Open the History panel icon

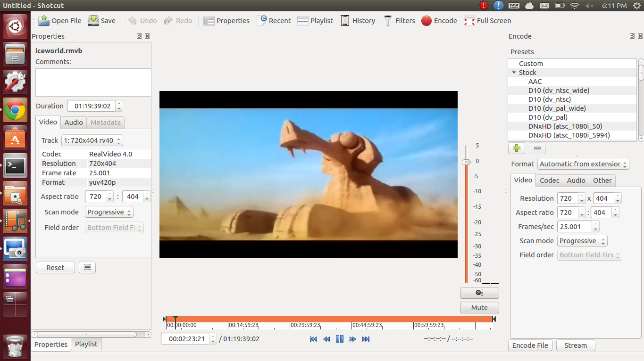(x=345, y=21)
